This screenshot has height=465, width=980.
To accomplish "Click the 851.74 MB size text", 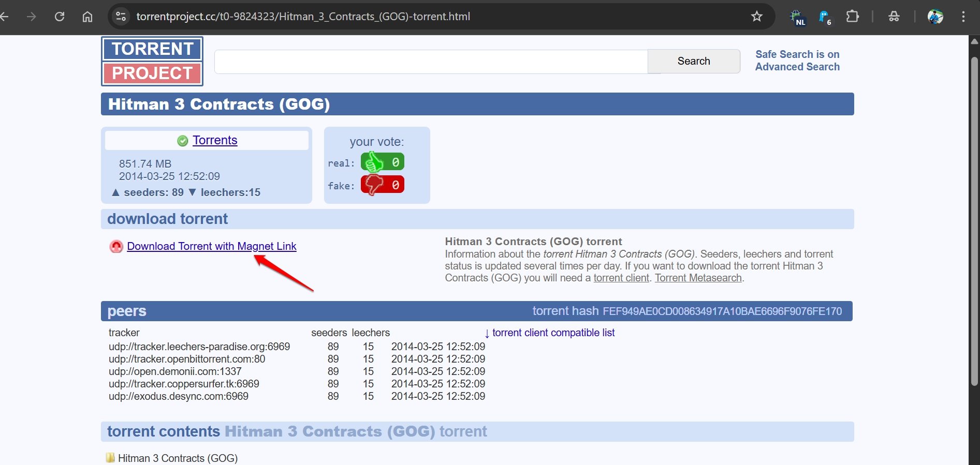I will point(145,163).
